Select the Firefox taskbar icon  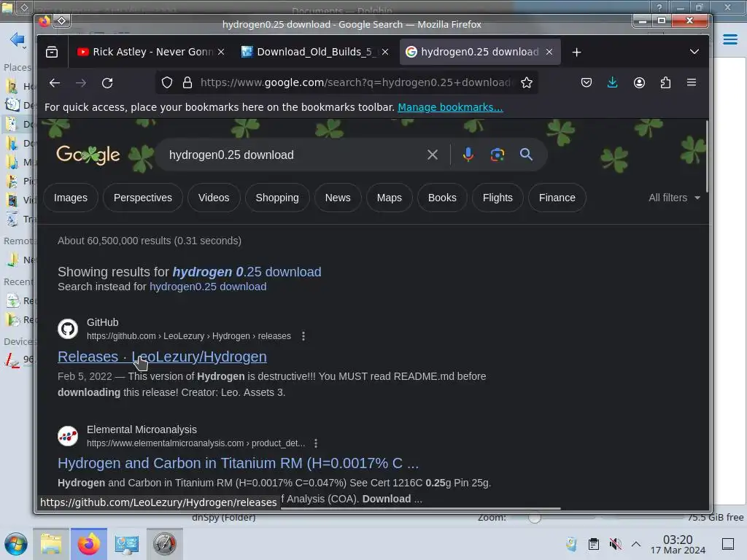(89, 544)
